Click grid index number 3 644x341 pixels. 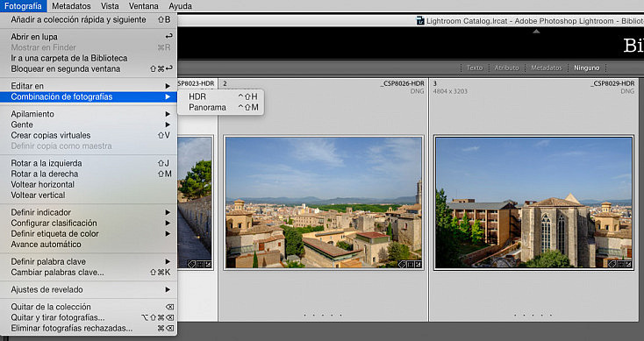coord(435,83)
